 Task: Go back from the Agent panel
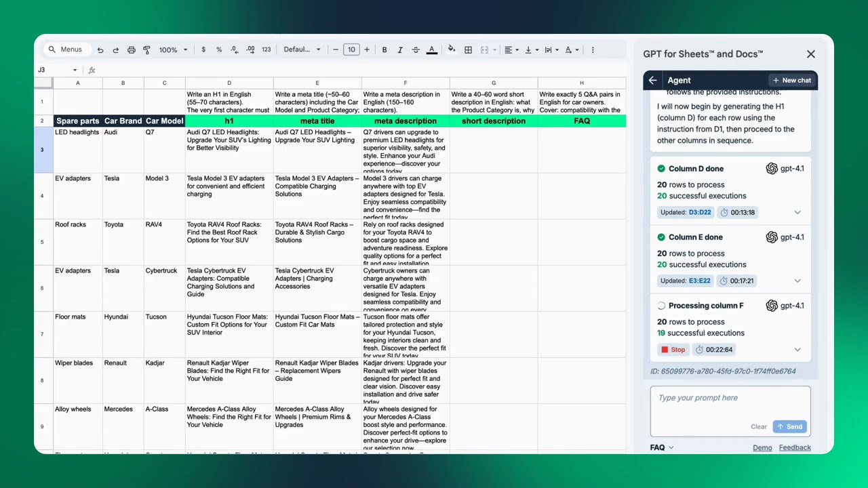652,80
